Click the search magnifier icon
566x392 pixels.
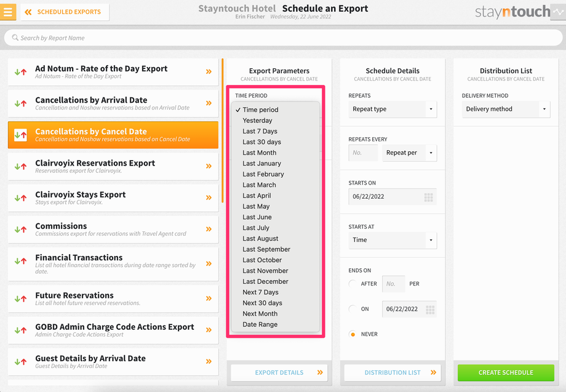[15, 38]
